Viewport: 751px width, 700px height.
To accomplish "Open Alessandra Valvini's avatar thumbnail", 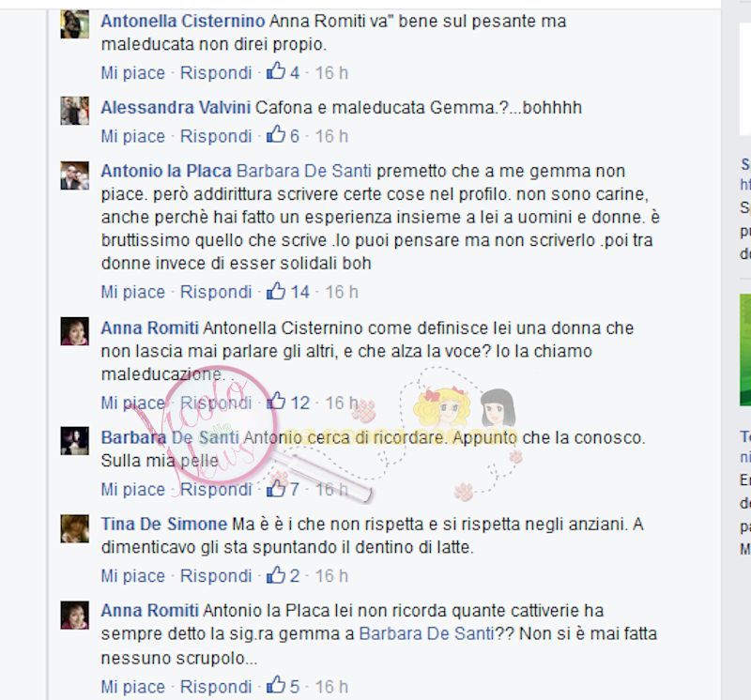I will coord(75,111).
